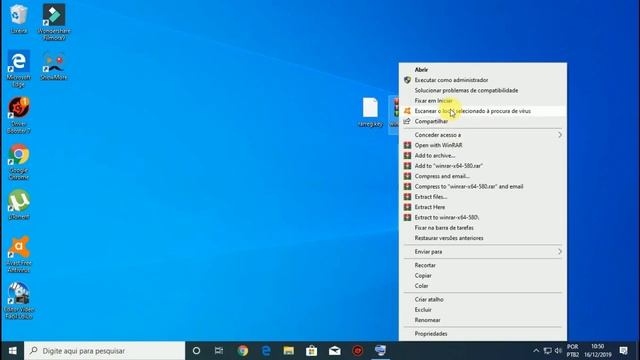Open 'Propriedades' from the context menu
This screenshot has width=640, height=360.
tap(483, 333)
